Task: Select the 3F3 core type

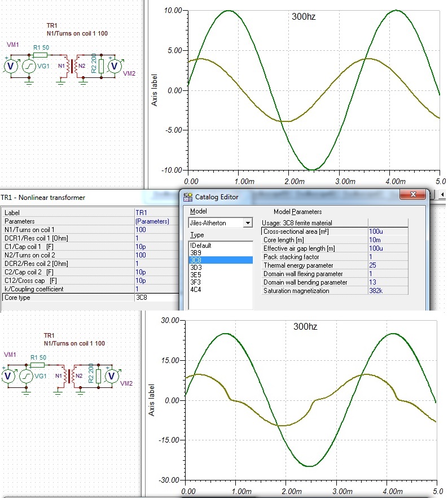Action: click(x=195, y=282)
